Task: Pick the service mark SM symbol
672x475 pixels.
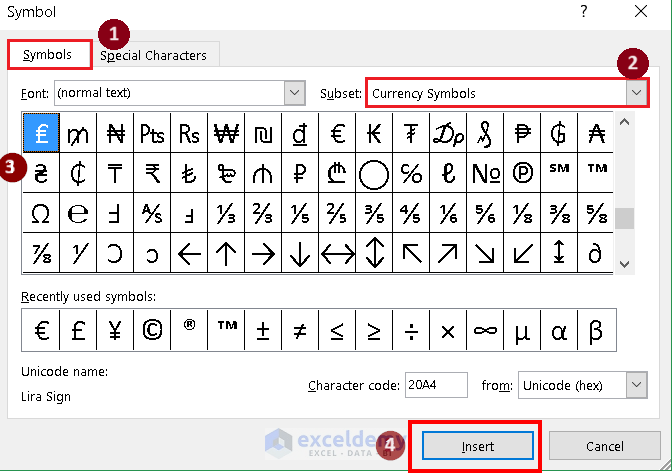Action: (x=559, y=172)
